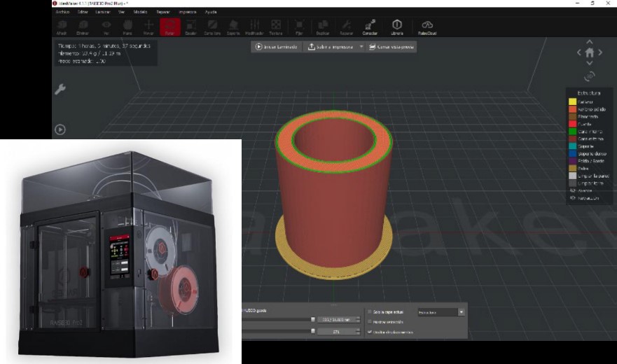Click the Cerrar vista-previa button
The width and height of the screenshot is (617, 364).
click(391, 47)
